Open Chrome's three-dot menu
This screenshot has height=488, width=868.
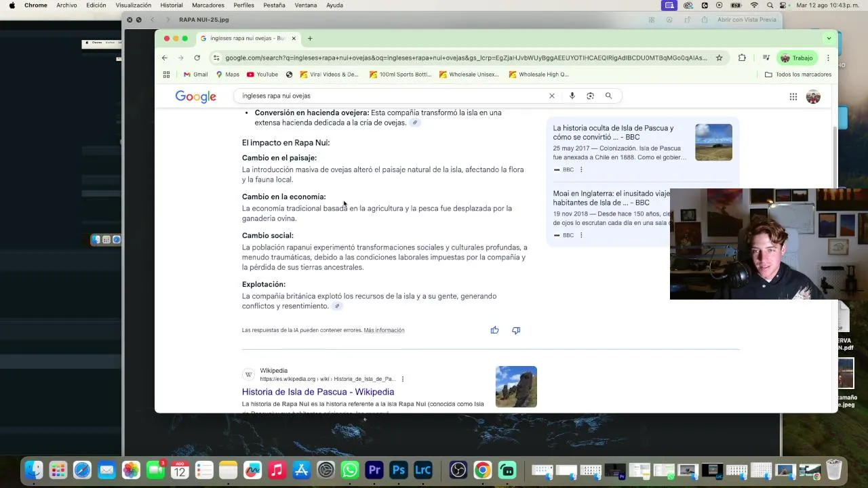click(x=828, y=58)
